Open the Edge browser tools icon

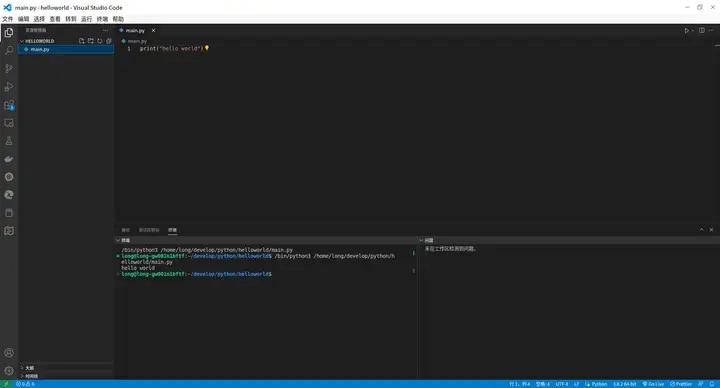coord(9,195)
